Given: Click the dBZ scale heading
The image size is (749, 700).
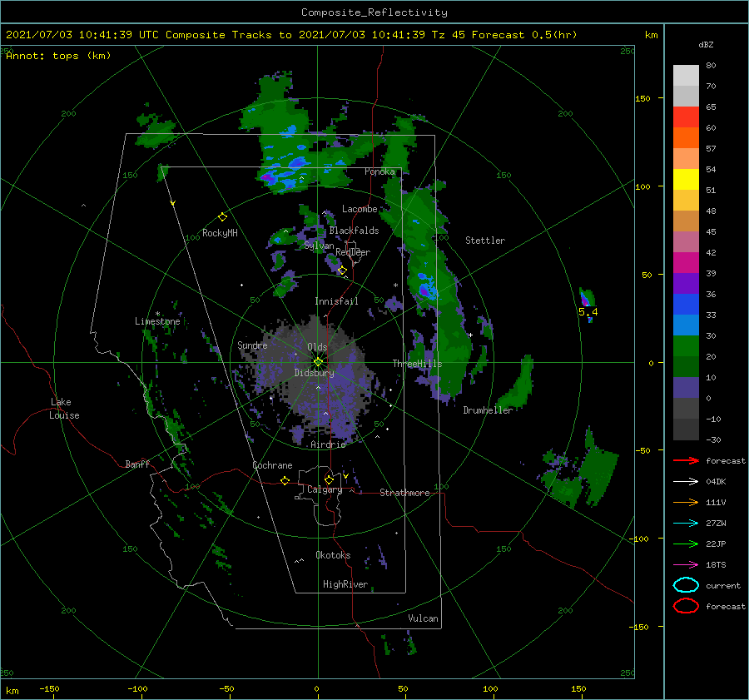Looking at the screenshot, I should [x=706, y=44].
